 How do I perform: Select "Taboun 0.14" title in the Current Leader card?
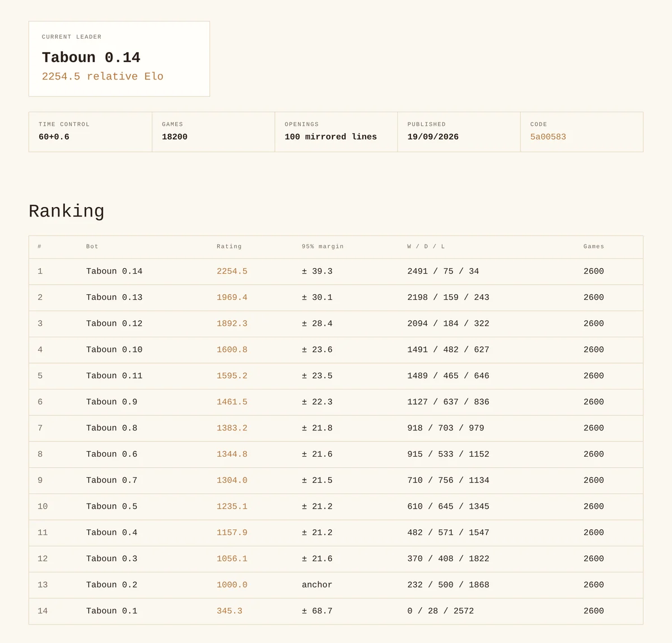point(91,58)
